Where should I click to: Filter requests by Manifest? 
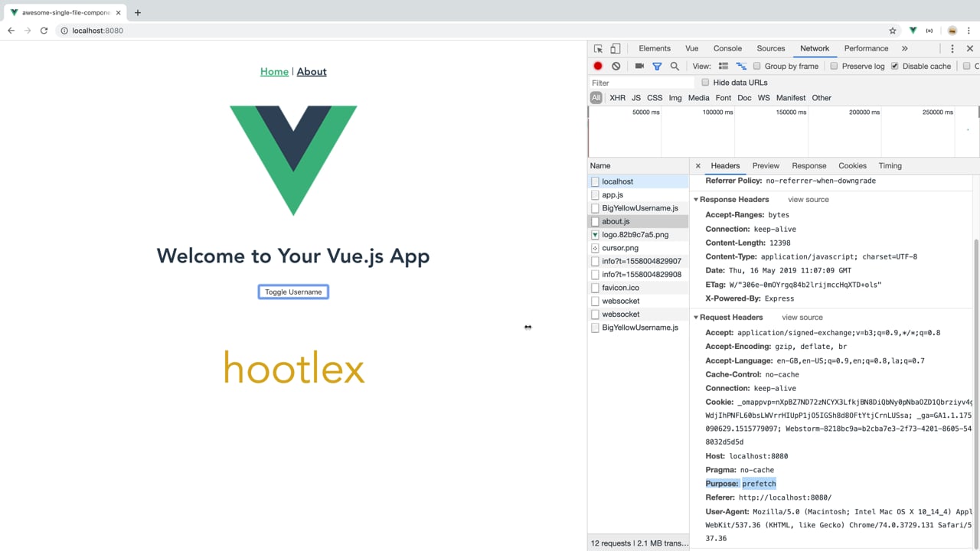(791, 98)
